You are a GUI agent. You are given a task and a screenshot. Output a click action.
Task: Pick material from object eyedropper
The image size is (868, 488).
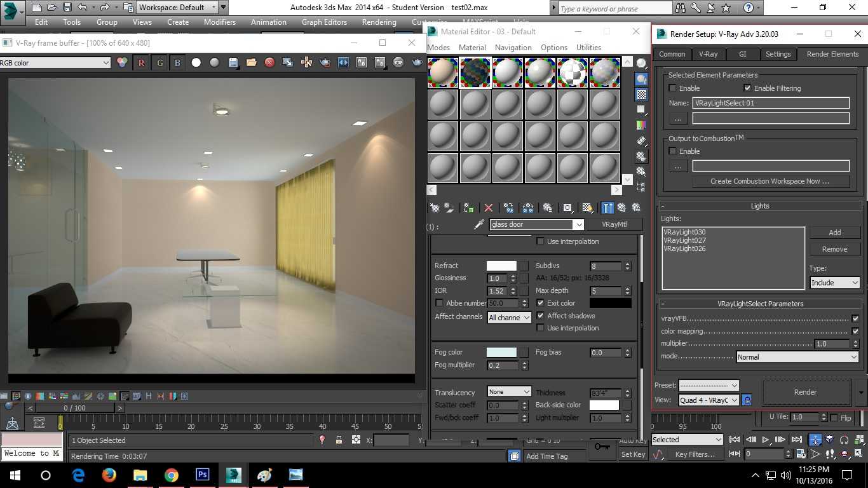pyautogui.click(x=479, y=225)
